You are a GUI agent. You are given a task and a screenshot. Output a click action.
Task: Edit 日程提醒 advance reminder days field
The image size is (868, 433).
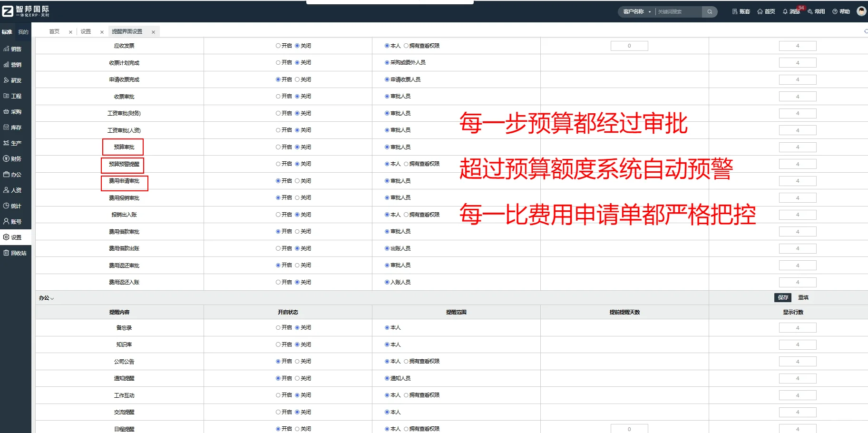[629, 429]
